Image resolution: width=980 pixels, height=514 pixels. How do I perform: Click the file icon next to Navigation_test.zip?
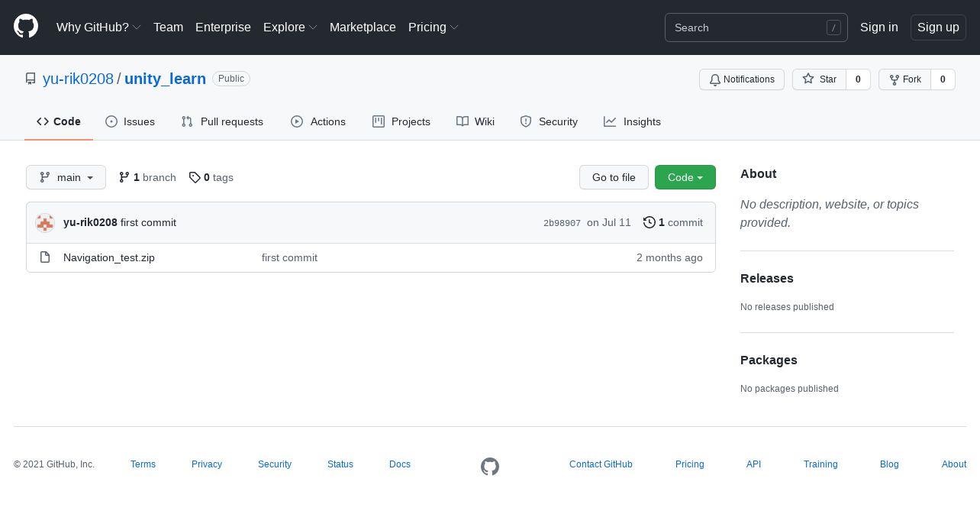click(45, 257)
